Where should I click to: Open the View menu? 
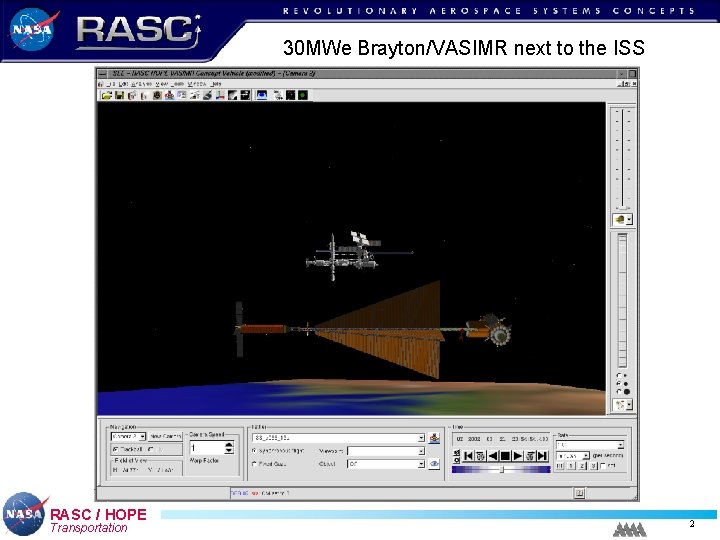[x=162, y=84]
